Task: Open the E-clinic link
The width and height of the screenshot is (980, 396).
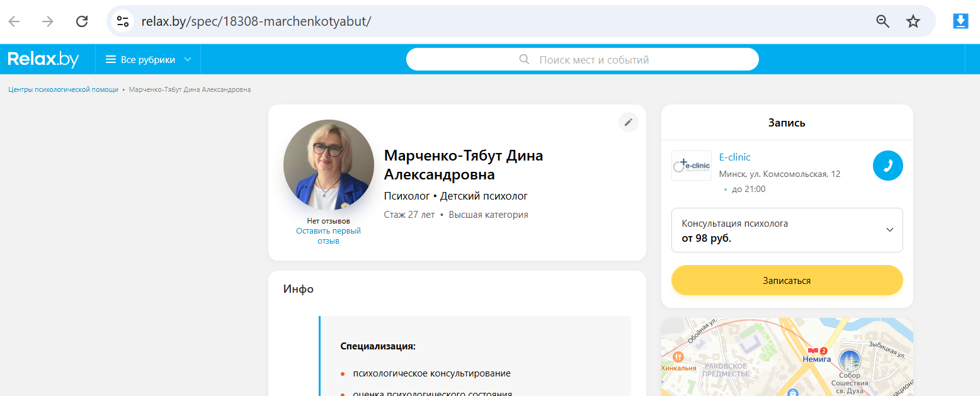Action: pos(735,157)
